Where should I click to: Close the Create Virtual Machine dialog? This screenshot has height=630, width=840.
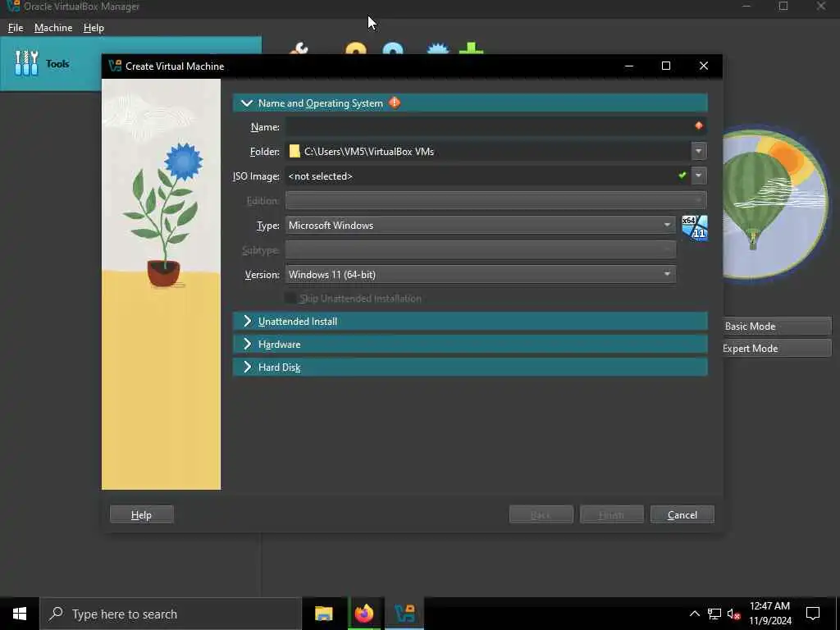703,66
